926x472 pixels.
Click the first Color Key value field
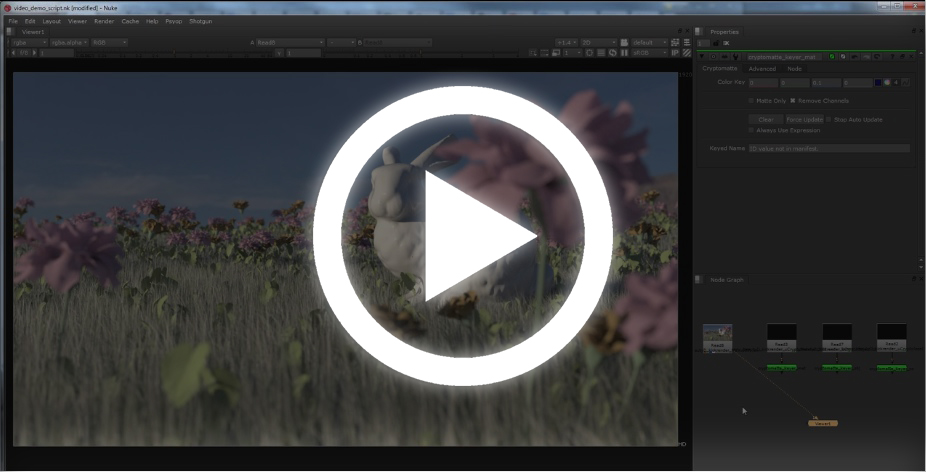764,83
